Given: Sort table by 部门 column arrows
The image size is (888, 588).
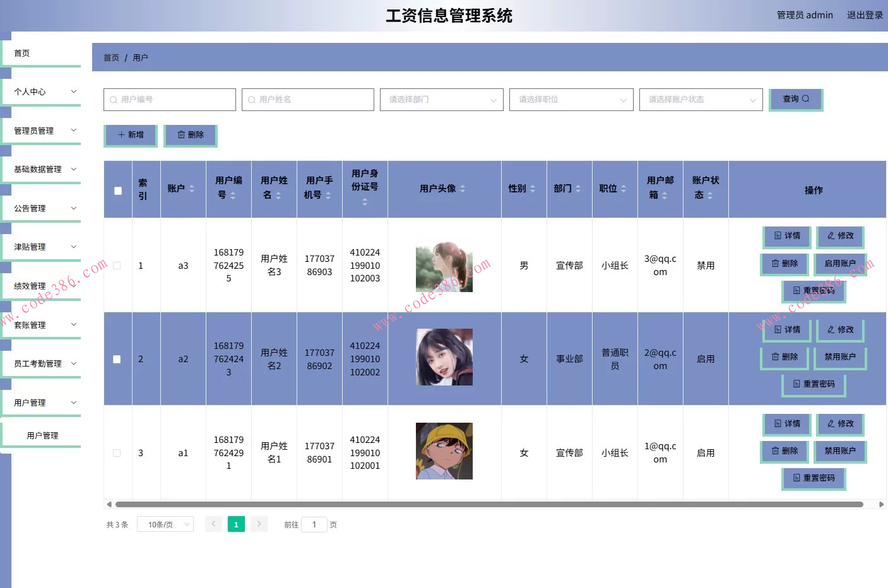Looking at the screenshot, I should click(x=578, y=189).
